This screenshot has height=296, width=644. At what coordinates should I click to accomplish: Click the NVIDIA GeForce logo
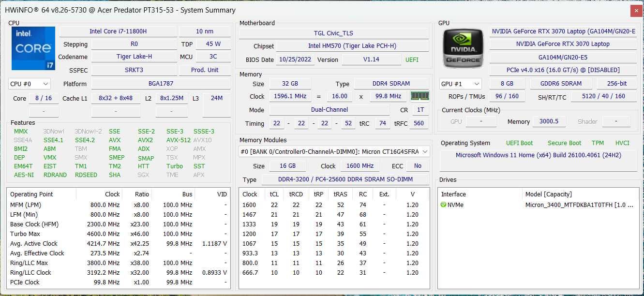click(463, 48)
